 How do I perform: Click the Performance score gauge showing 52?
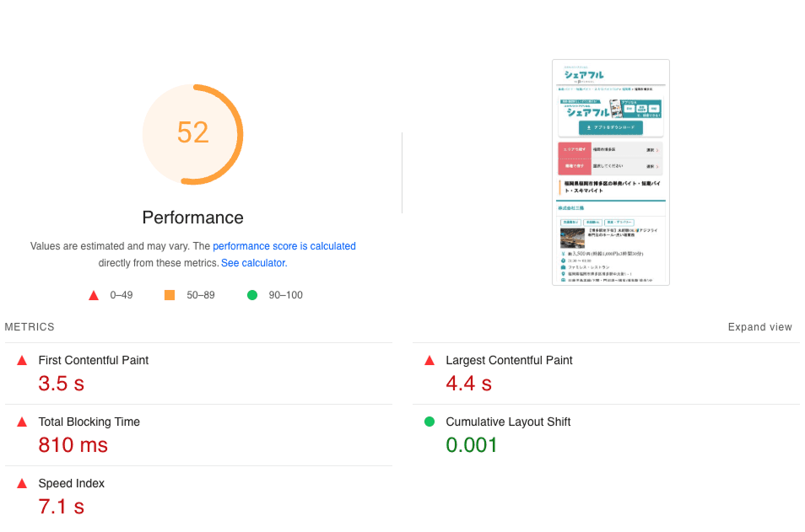point(192,134)
